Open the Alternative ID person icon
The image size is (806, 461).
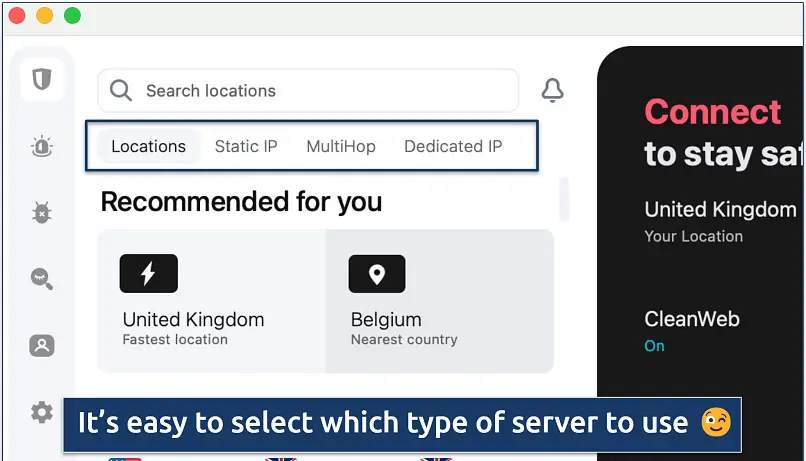pyautogui.click(x=42, y=346)
